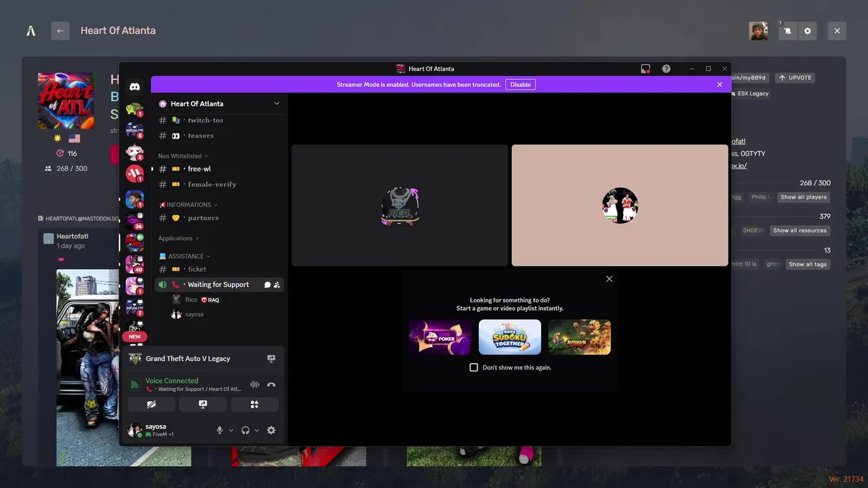868x488 pixels.
Task: Show all players in FiveM
Action: [804, 197]
